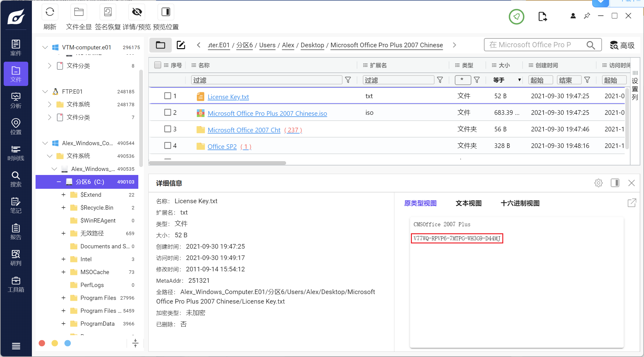The image size is (644, 357).
Task: Tick checkbox for row 3 Office 2007 Cht
Action: point(167,129)
